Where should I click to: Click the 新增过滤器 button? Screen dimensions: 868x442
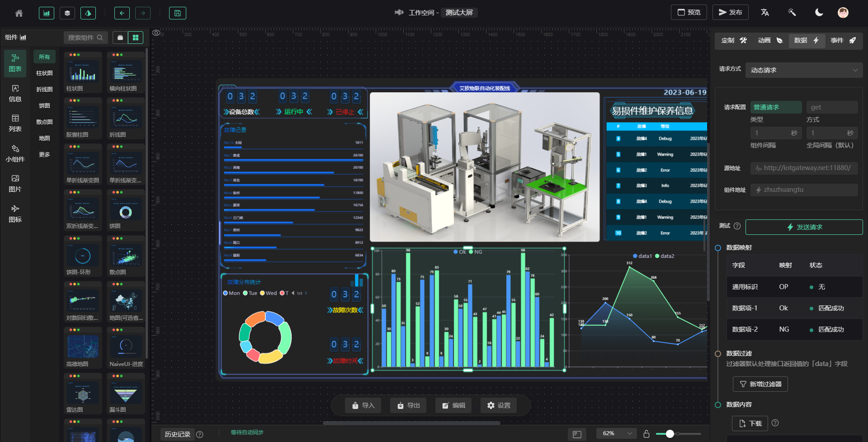(760, 384)
